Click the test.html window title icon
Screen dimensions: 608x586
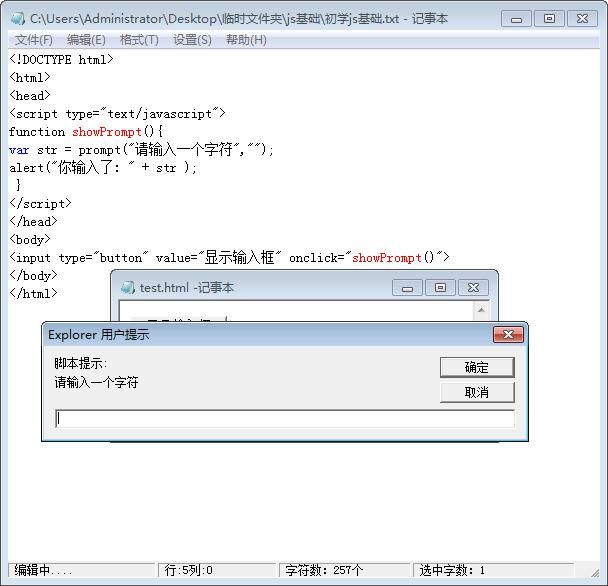coord(128,288)
